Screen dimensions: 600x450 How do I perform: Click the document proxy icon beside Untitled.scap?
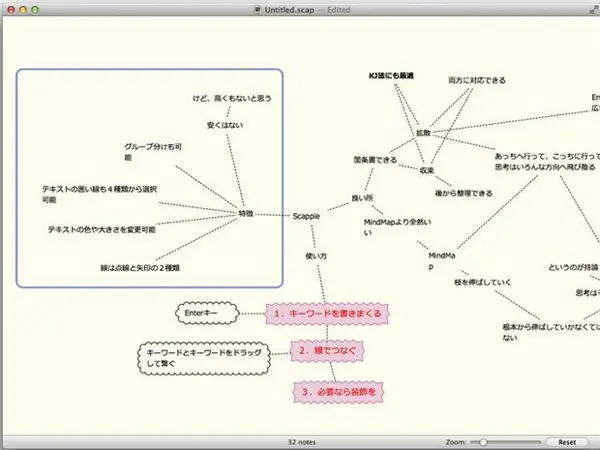click(x=258, y=10)
